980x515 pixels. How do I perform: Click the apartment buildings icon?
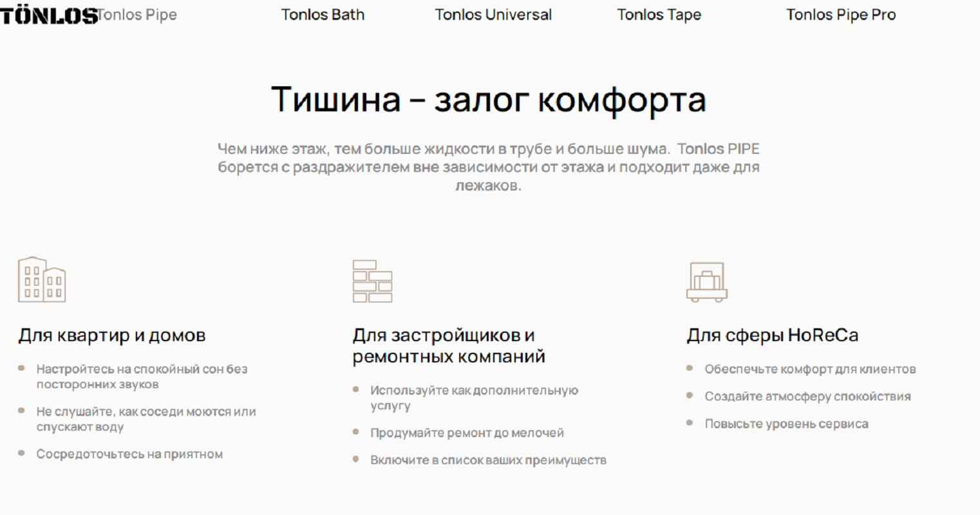coord(42,279)
